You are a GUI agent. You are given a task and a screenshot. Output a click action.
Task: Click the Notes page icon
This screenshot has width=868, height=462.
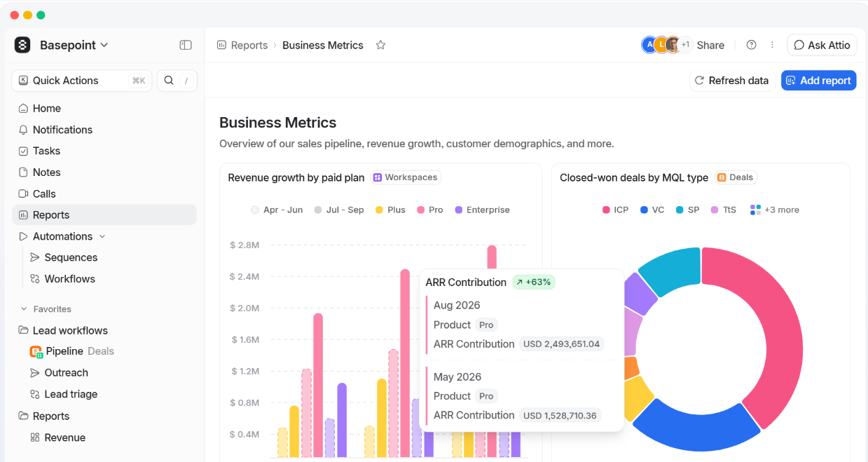(x=23, y=172)
